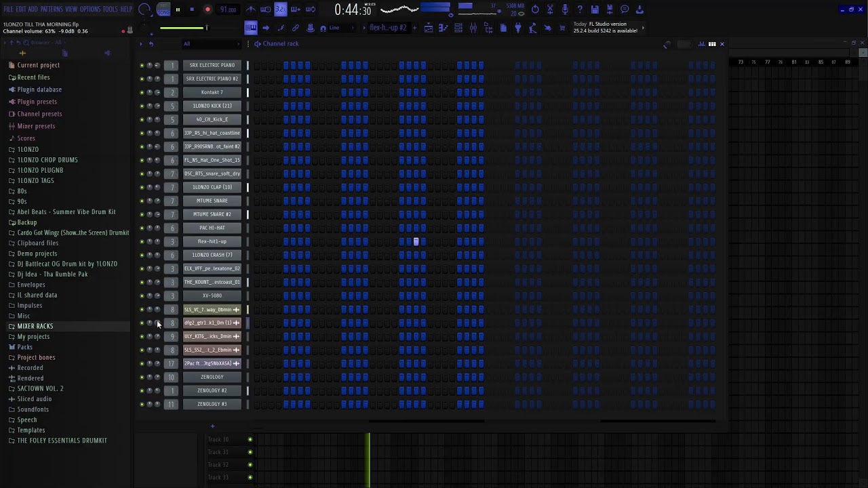Click the undo history icon in toolbar
Screen dimensions: 868x488
pyautogui.click(x=535, y=9)
